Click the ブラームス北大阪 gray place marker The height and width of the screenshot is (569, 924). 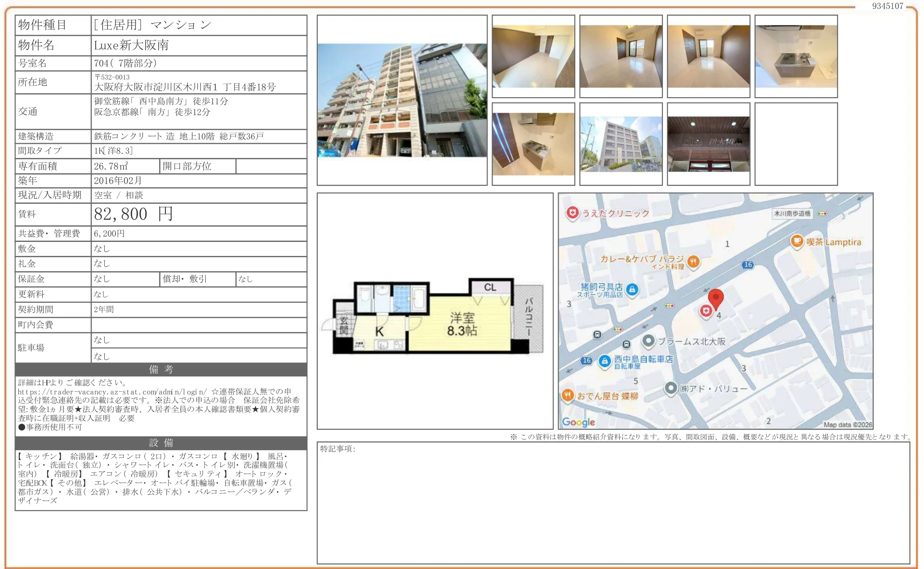(x=648, y=341)
